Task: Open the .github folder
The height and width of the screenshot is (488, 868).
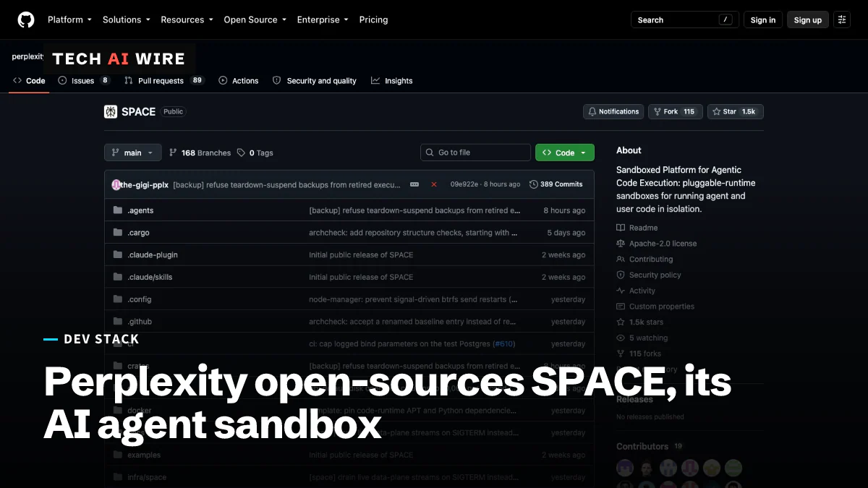Action: pyautogui.click(x=140, y=322)
